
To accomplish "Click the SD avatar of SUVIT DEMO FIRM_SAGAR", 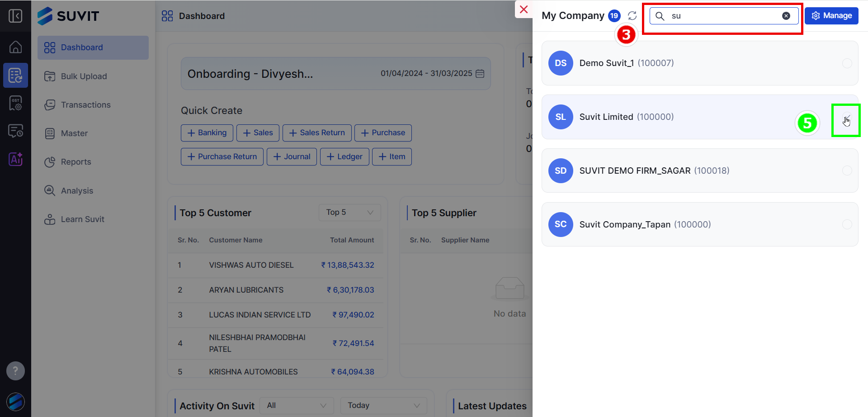I will (561, 171).
